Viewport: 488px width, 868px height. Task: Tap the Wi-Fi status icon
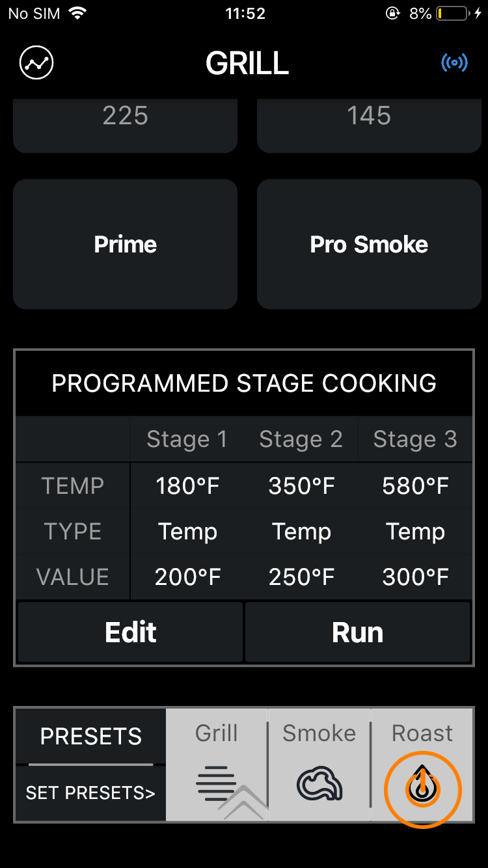coord(78,14)
